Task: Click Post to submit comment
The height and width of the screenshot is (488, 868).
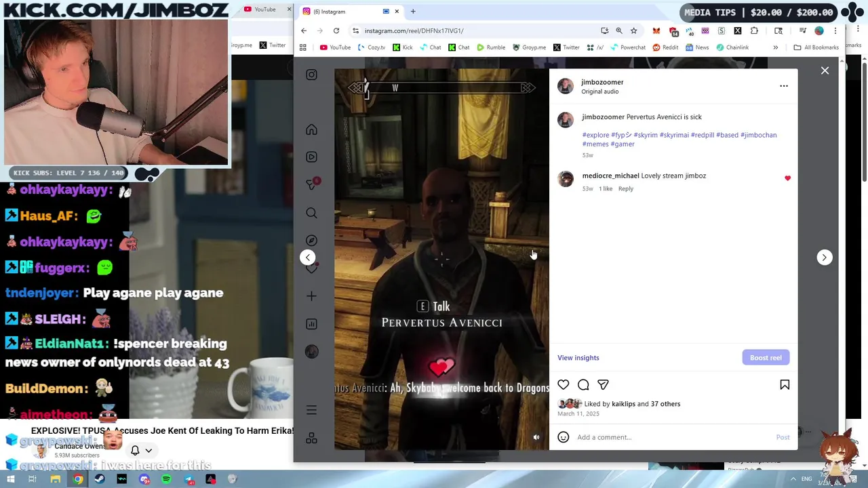Action: click(x=783, y=437)
